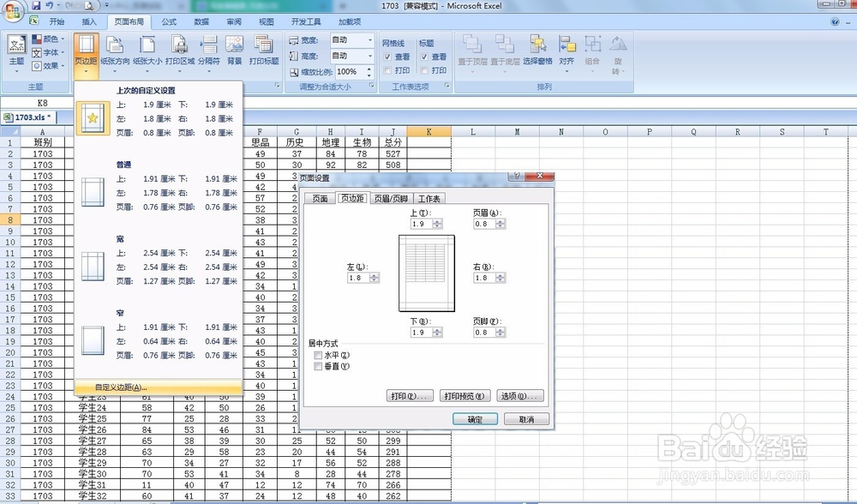Image resolution: width=857 pixels, height=504 pixels.
Task: Open Paper Size (纸张大小) options
Action: (x=147, y=53)
